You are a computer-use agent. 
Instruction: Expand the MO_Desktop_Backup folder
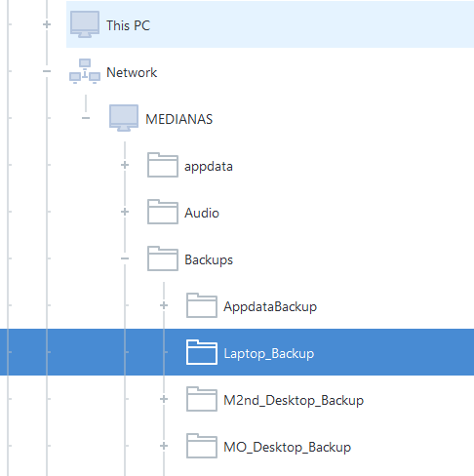[x=164, y=446]
